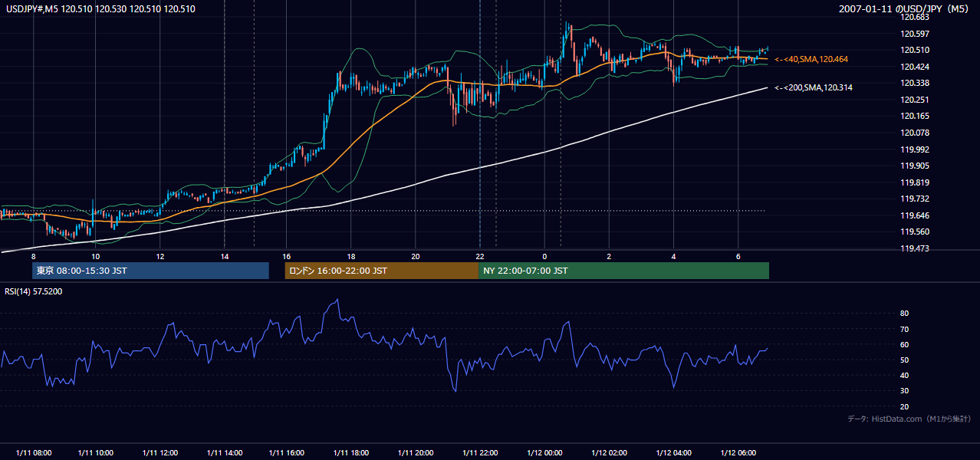This screenshot has height=460, width=980.
Task: Click hour tick 14 under price chart
Action: (x=224, y=256)
